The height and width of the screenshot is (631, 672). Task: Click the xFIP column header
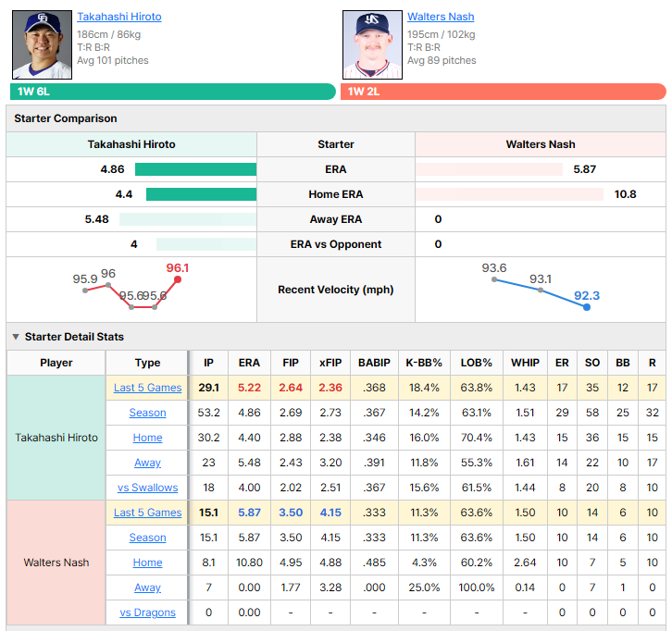(330, 363)
